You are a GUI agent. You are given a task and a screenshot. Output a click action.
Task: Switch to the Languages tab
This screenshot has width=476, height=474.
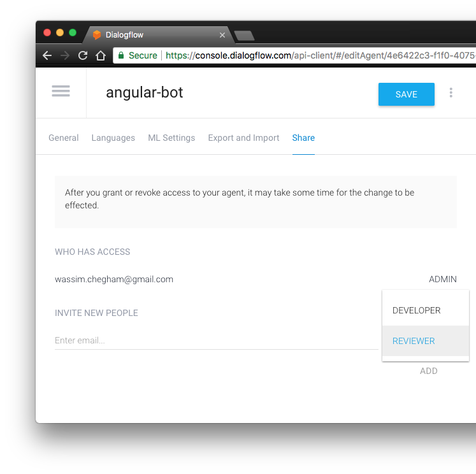click(113, 138)
